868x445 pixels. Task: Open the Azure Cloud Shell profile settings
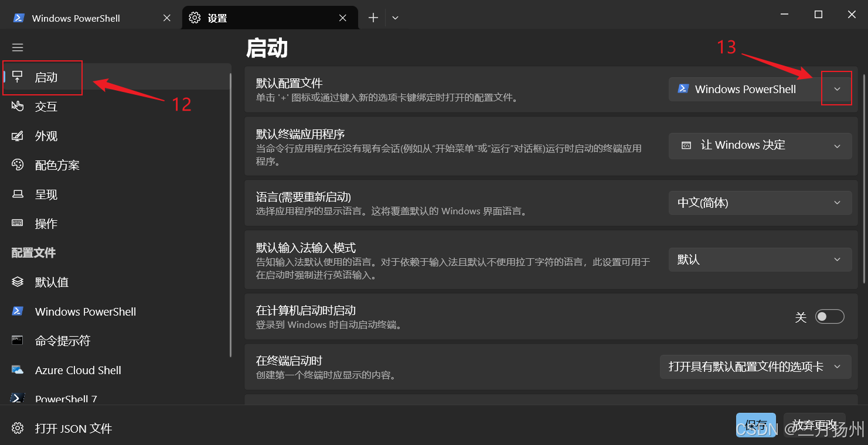pyautogui.click(x=78, y=369)
